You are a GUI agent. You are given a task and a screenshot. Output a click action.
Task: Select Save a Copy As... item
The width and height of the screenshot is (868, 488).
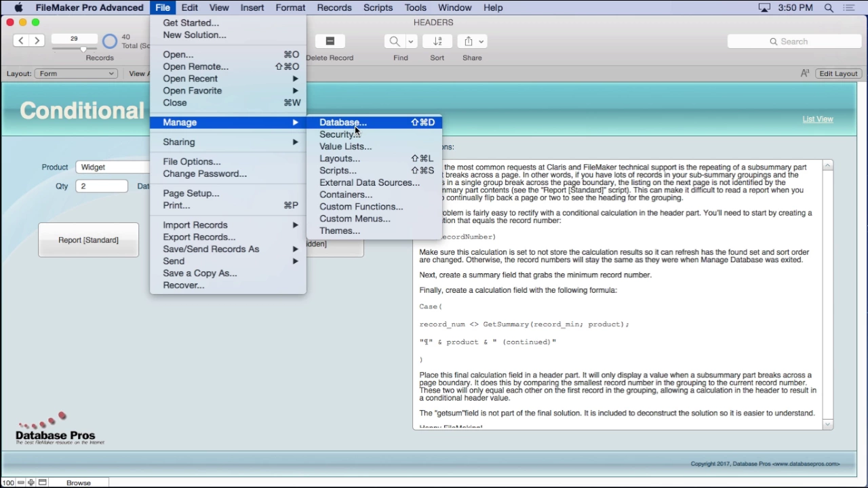(x=229, y=273)
